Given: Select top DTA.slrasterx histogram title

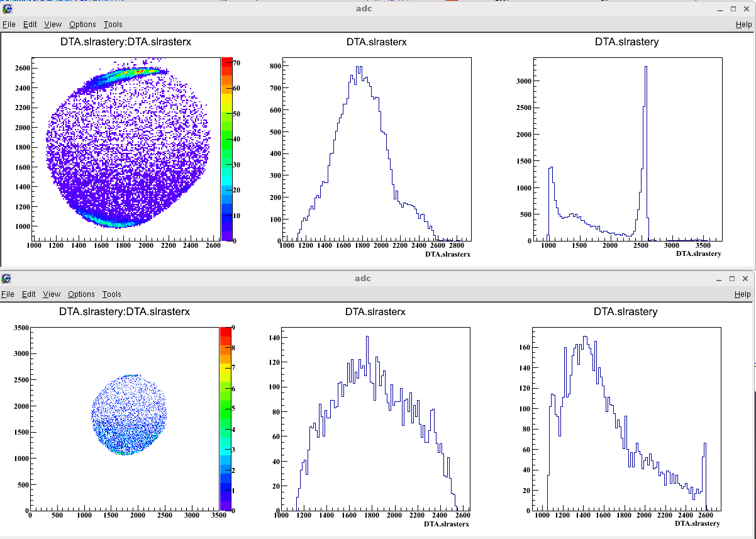Looking at the screenshot, I should 377,42.
